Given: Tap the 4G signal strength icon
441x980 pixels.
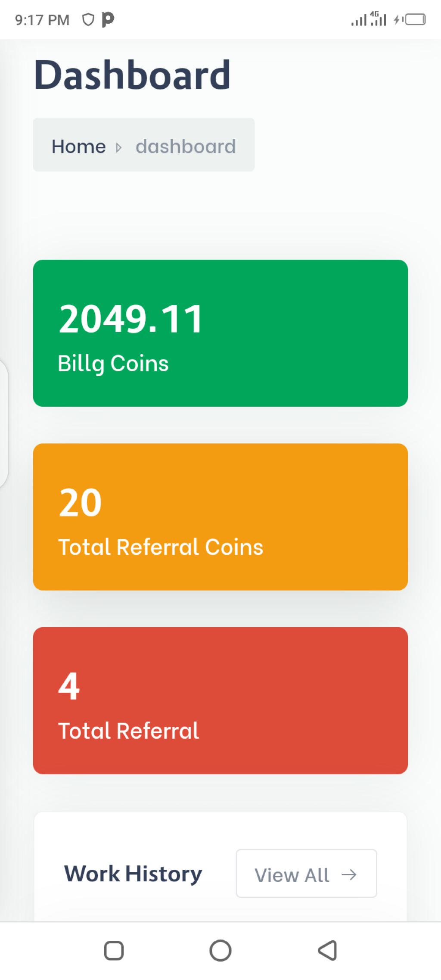Looking at the screenshot, I should 378,19.
